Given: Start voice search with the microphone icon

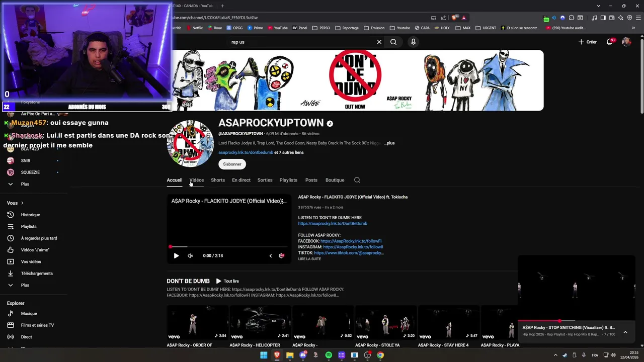Looking at the screenshot, I should 413,42.
